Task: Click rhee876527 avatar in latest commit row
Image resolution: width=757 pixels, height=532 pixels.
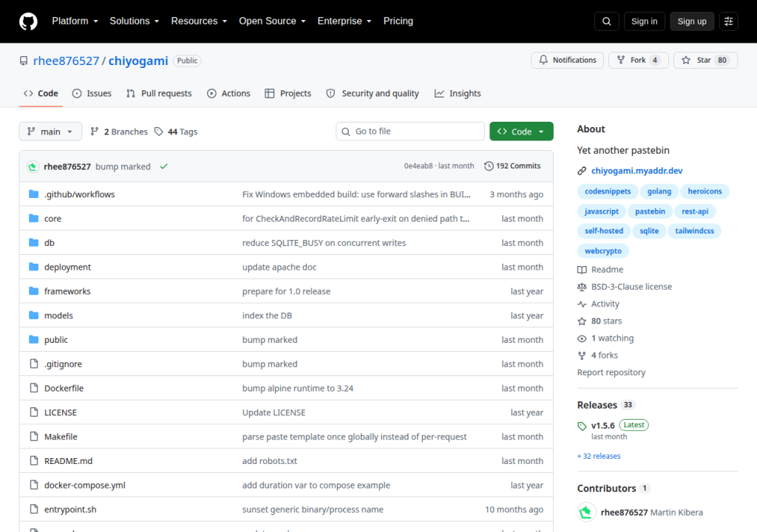Action: point(33,166)
